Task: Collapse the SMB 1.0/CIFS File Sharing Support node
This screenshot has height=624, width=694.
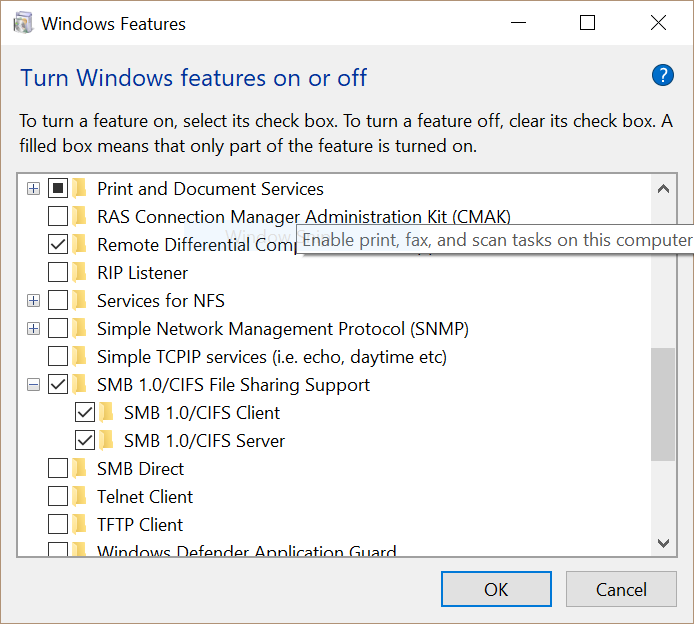Action: tap(33, 385)
